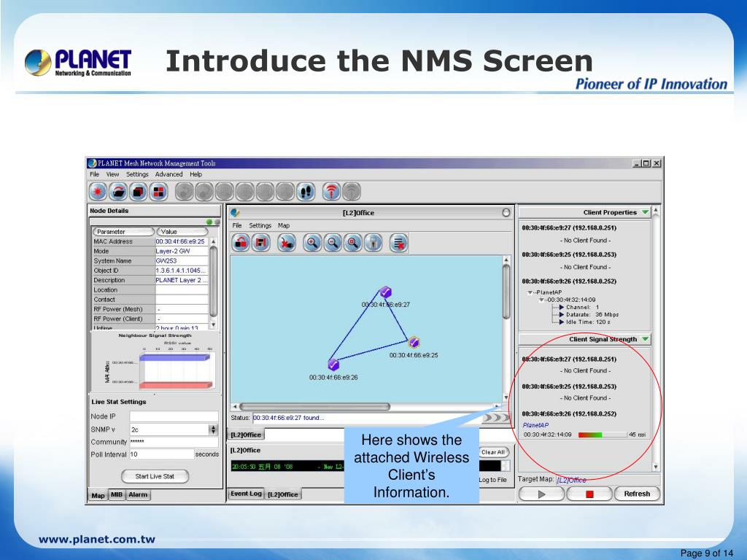Image resolution: width=747 pixels, height=560 pixels.
Task: Click the Start Live Stat button
Action: (155, 476)
